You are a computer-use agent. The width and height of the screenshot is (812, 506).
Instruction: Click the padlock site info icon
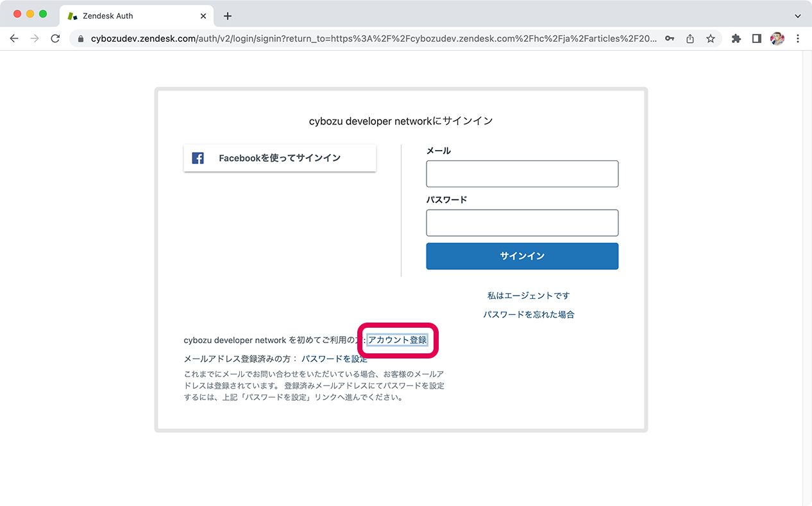point(80,38)
